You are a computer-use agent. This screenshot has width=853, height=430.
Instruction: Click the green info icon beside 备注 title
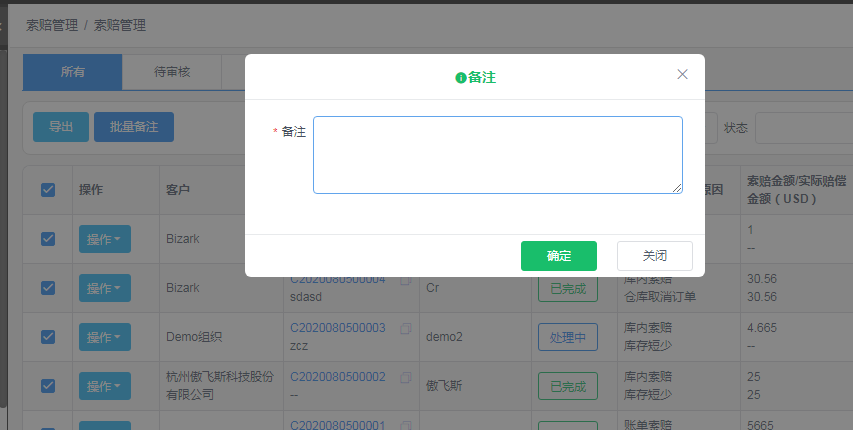461,78
